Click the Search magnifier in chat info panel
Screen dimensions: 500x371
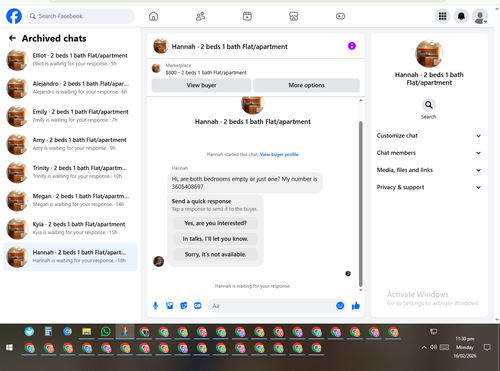pos(429,105)
